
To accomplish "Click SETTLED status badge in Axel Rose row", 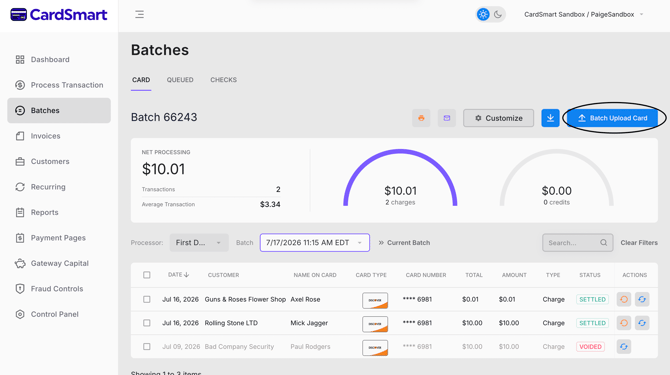I will point(592,299).
